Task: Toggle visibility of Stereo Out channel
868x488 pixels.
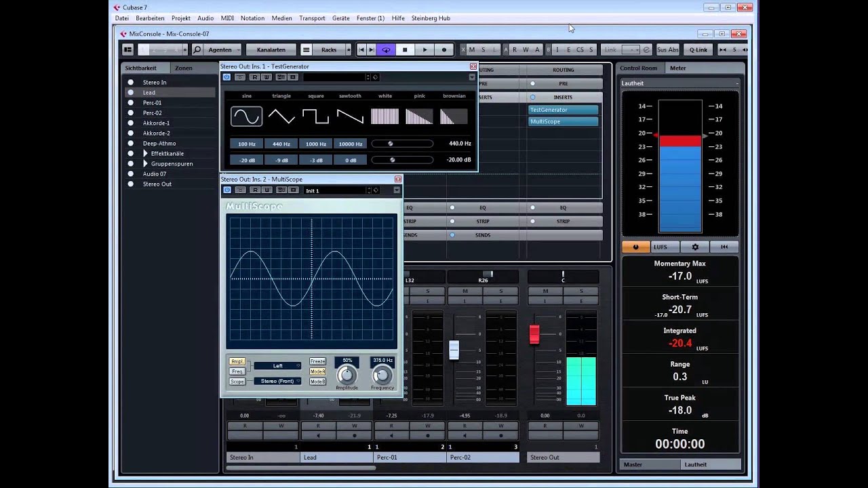Action: 131,184
